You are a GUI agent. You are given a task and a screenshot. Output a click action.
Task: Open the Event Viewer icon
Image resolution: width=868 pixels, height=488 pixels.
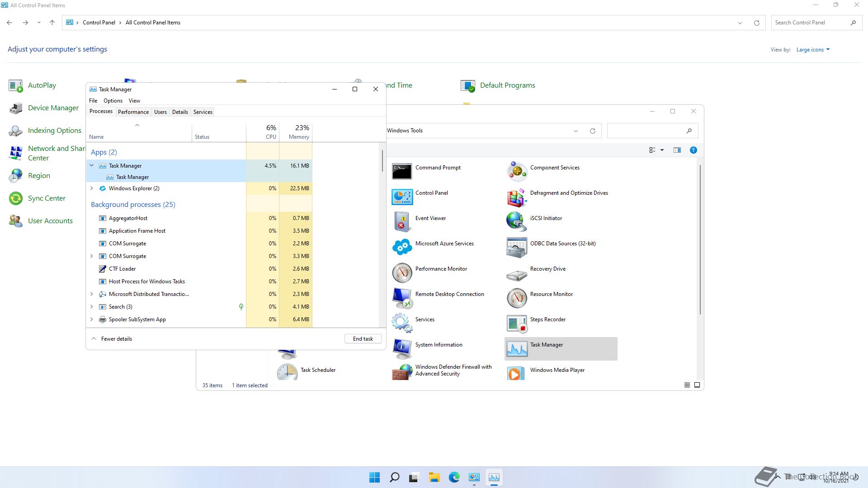point(402,222)
